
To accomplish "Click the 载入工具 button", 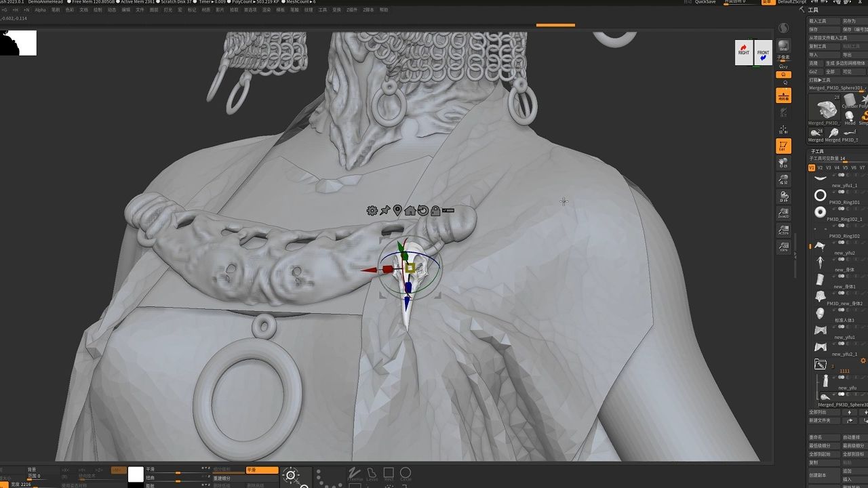I will [x=824, y=21].
